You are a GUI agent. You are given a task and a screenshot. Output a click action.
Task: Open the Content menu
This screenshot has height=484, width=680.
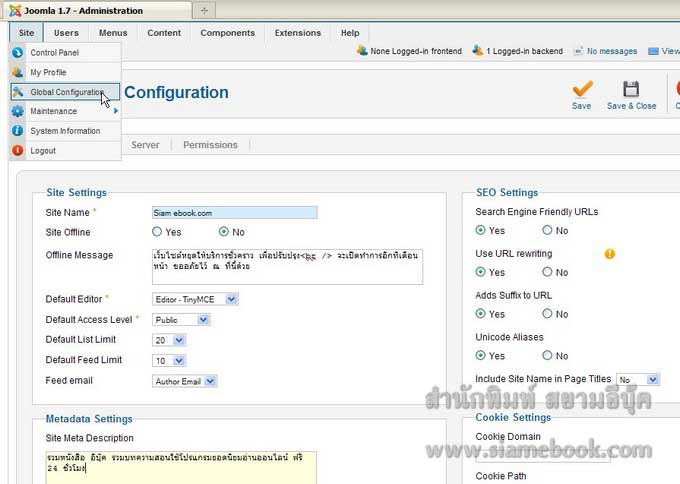tap(164, 33)
